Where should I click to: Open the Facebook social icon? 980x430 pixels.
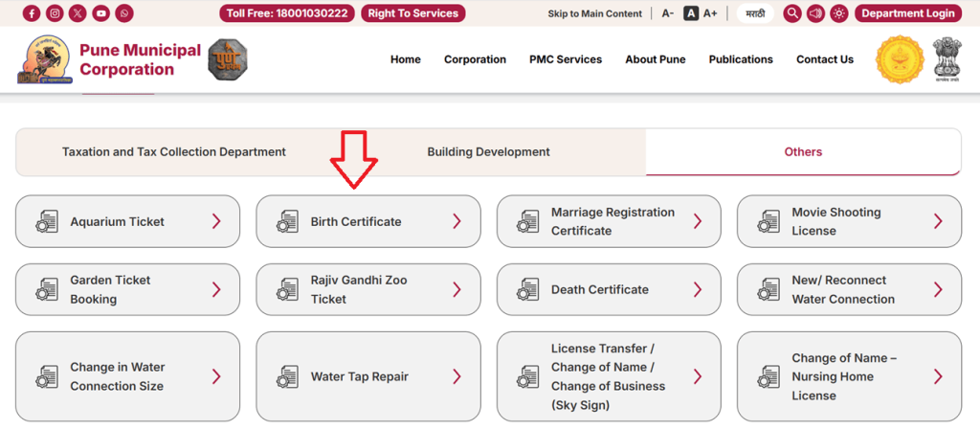(x=32, y=13)
